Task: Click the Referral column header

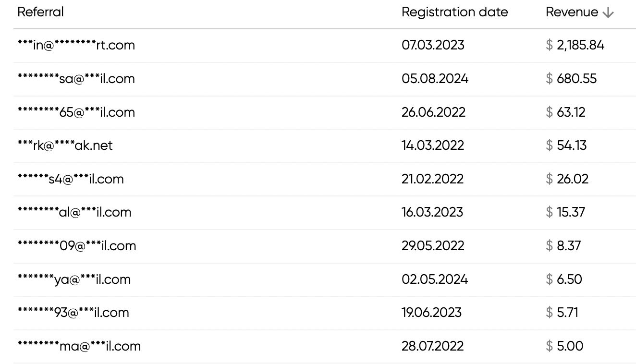Action: 40,12
